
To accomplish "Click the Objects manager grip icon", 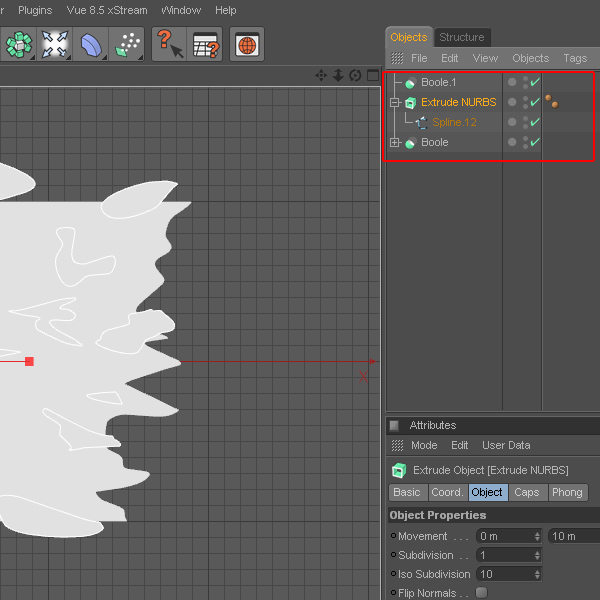I will click(397, 58).
